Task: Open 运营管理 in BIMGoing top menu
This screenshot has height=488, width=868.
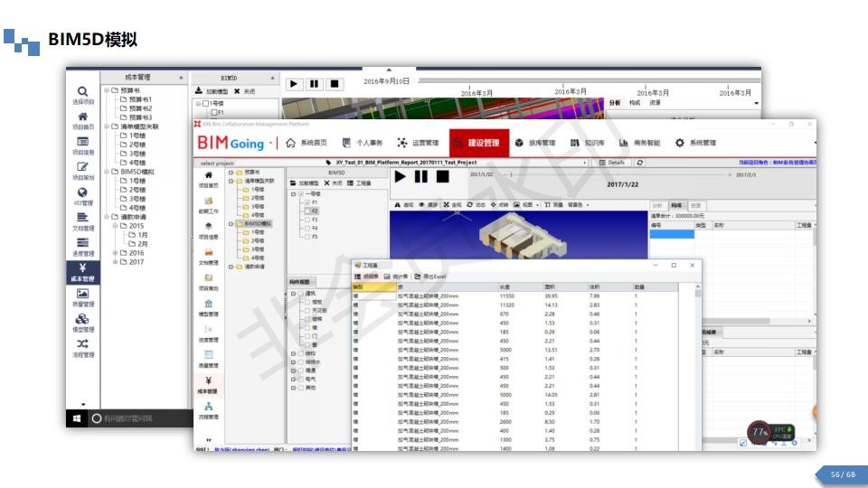Action: coord(418,143)
